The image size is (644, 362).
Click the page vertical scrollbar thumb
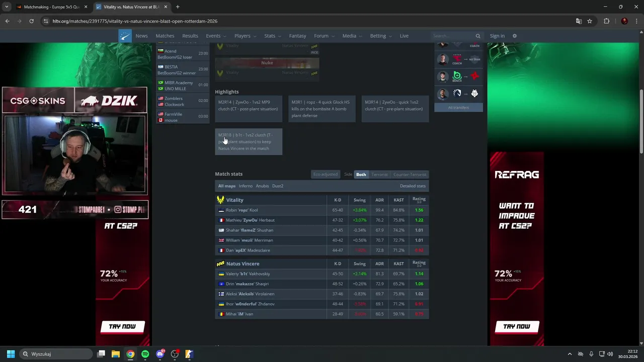(641, 122)
